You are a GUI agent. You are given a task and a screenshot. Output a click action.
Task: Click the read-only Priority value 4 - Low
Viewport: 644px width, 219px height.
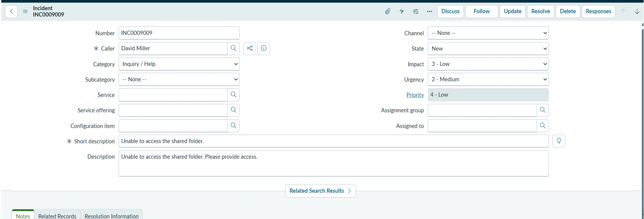pyautogui.click(x=488, y=95)
